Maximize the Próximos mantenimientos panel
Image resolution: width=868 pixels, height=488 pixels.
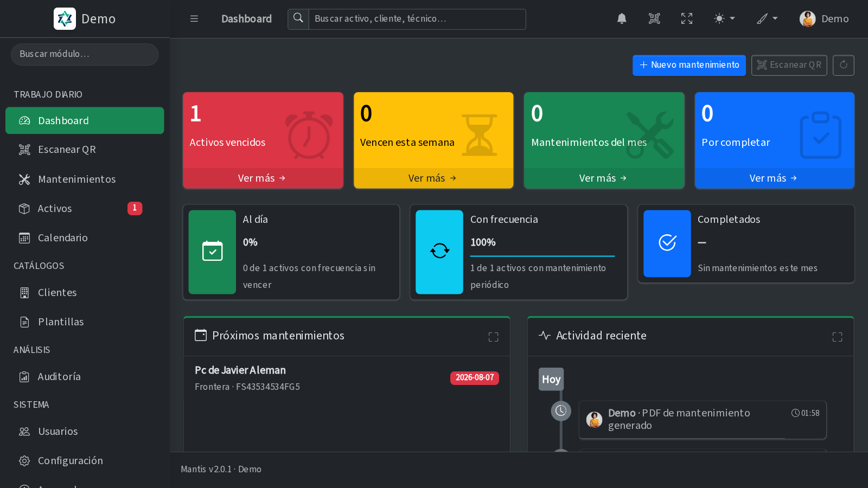click(x=493, y=337)
